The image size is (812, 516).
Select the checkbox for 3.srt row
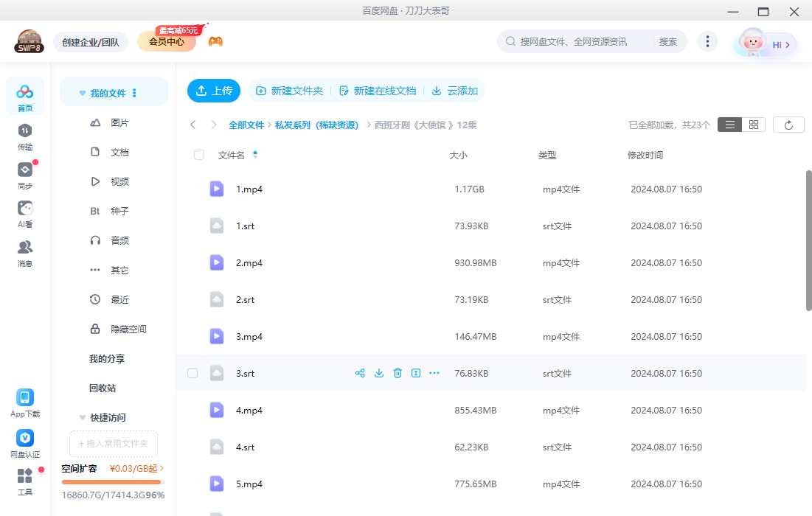coord(192,373)
